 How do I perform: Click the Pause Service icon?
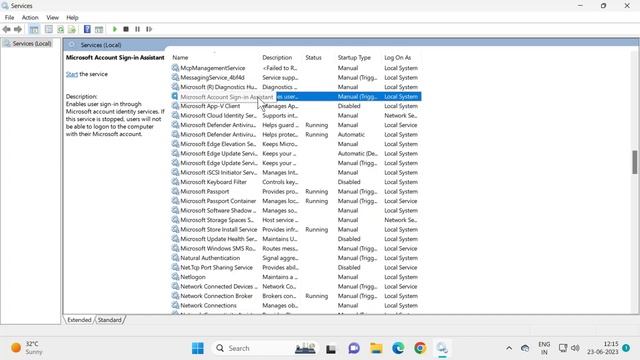[138, 29]
